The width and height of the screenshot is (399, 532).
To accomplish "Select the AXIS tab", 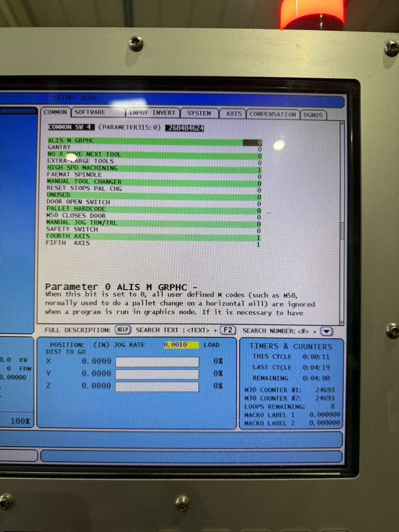I will coord(234,114).
